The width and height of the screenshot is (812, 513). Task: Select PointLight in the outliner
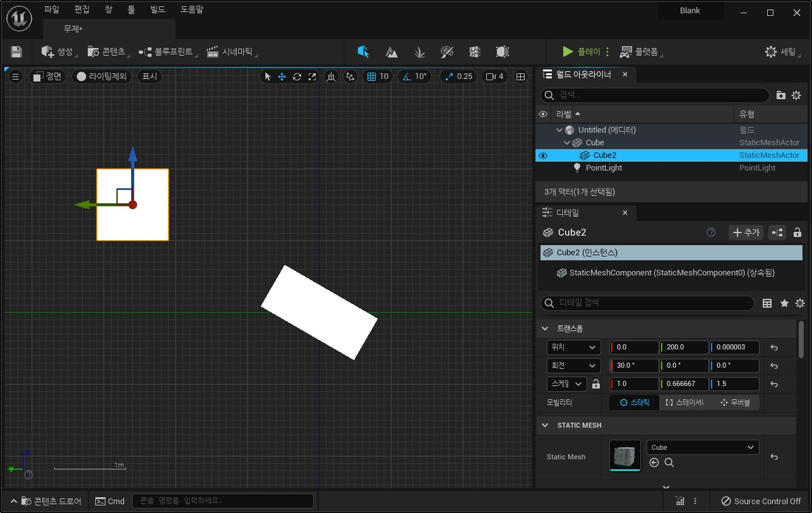point(604,168)
